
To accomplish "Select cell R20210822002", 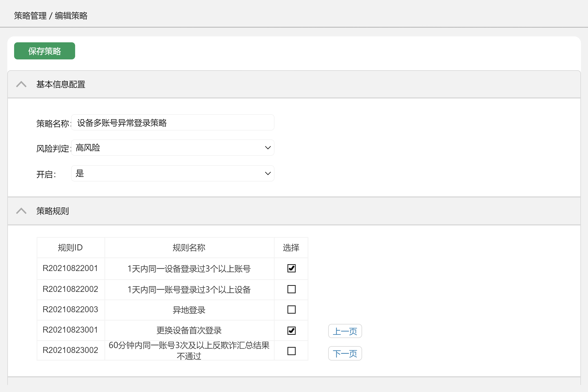I will (70, 289).
